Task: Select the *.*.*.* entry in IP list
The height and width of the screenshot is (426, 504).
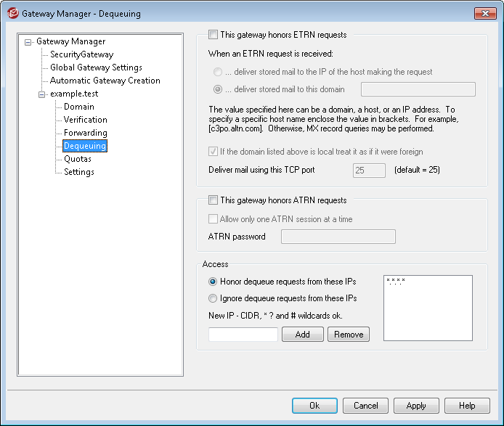Action: click(397, 282)
